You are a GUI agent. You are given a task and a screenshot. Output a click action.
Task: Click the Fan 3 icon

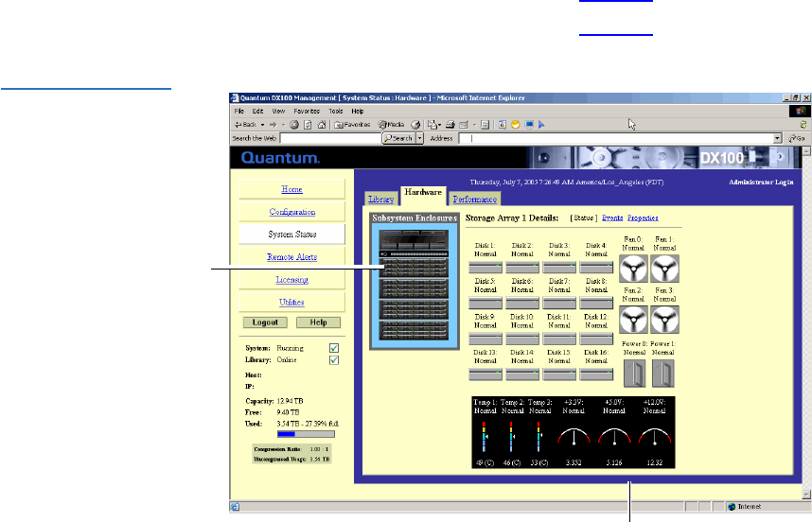[x=665, y=320]
